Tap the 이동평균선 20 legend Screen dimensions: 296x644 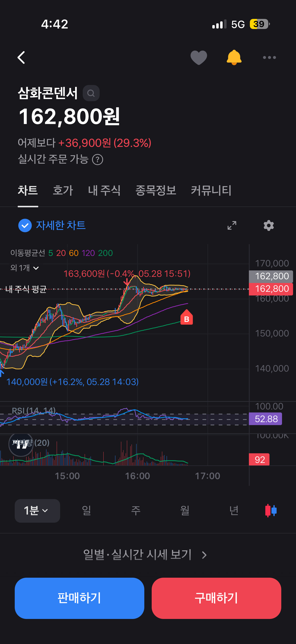tap(61, 253)
